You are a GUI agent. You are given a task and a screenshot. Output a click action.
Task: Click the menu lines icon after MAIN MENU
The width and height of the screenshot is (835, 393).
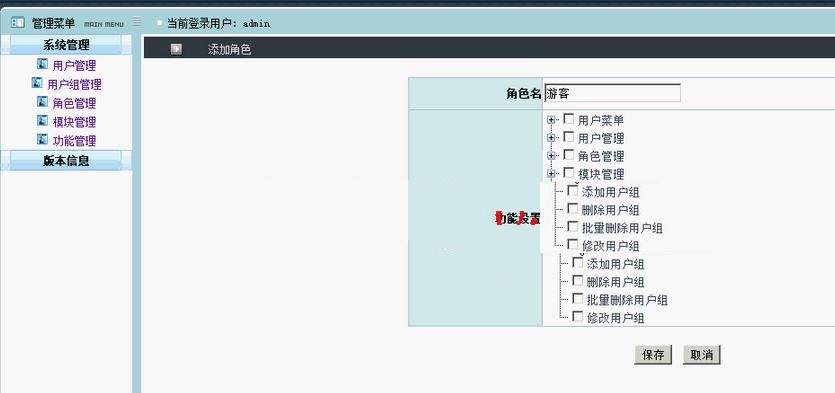tap(137, 21)
